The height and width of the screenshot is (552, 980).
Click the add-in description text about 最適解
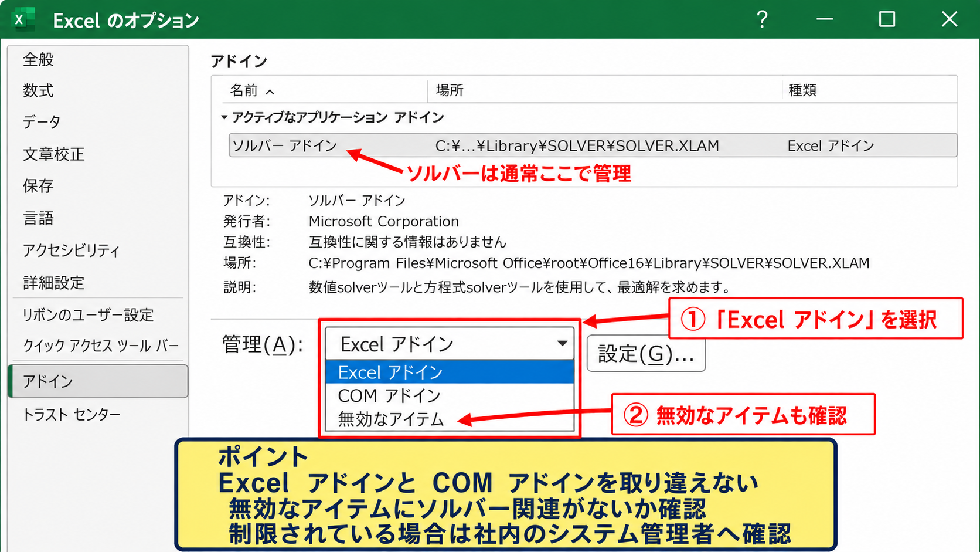point(520,287)
